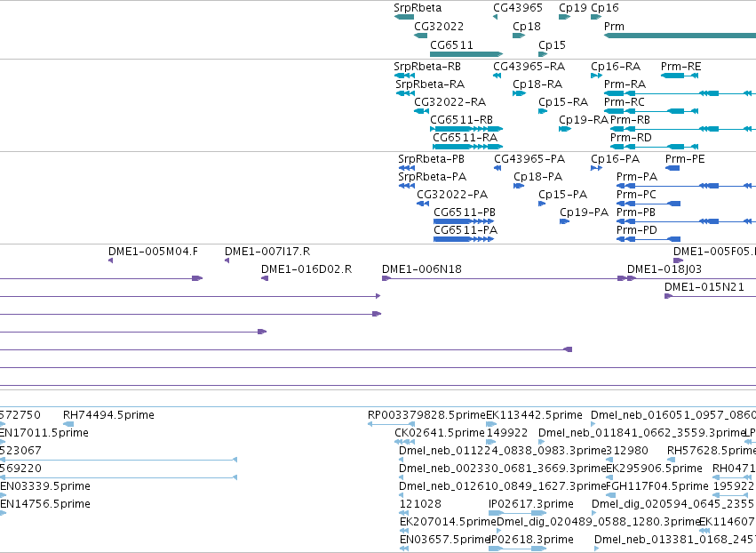The width and height of the screenshot is (756, 553).
Task: Click the CG43965-RA transcript
Action: (497, 76)
